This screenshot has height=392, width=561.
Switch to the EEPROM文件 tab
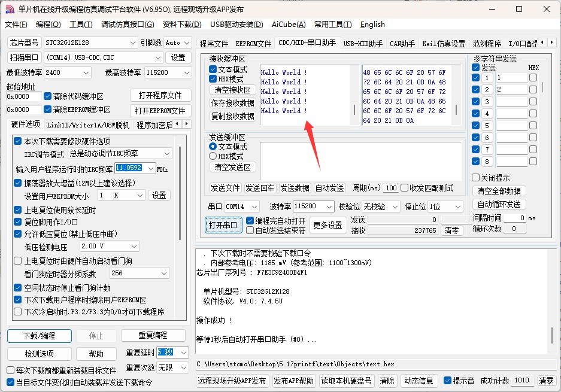[253, 44]
